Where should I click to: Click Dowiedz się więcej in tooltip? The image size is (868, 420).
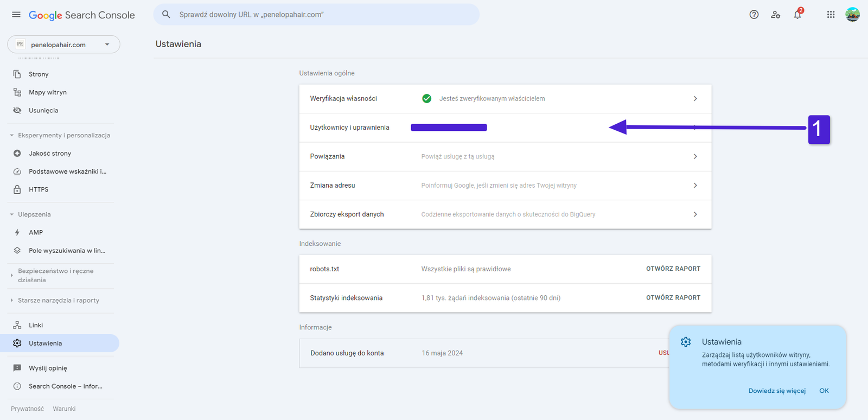(777, 391)
